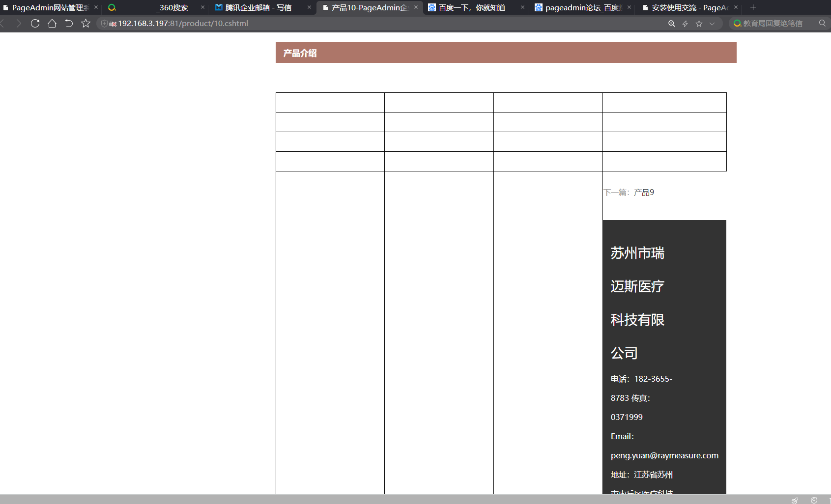Open a new tab with plus button
This screenshot has height=504, width=831.
[x=753, y=7]
